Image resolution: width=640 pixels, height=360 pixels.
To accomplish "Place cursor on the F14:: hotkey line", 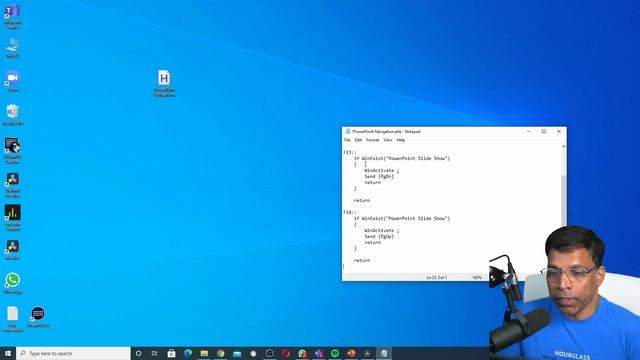I will [x=350, y=212].
